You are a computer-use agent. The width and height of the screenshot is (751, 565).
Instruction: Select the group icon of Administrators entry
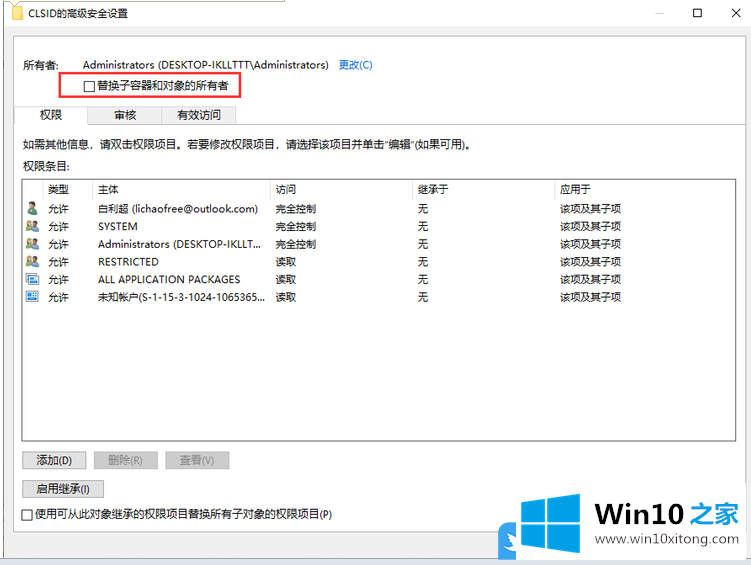point(32,244)
